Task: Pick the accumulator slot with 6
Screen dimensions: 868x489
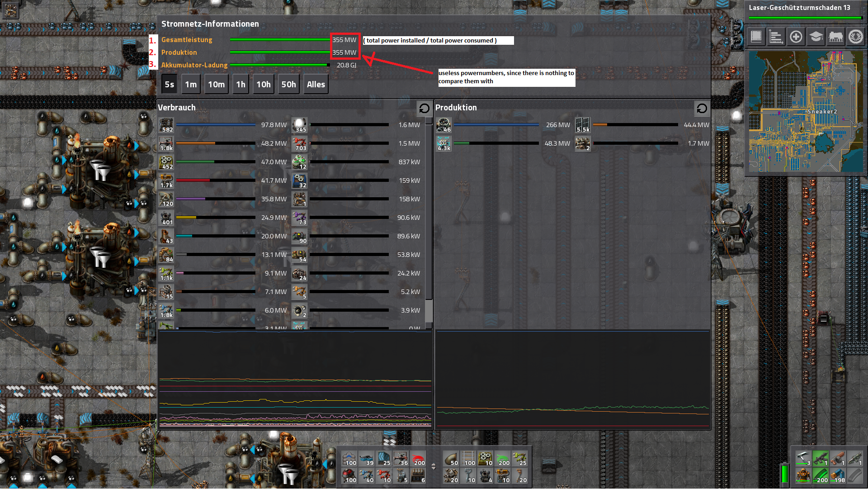Action: tap(418, 476)
